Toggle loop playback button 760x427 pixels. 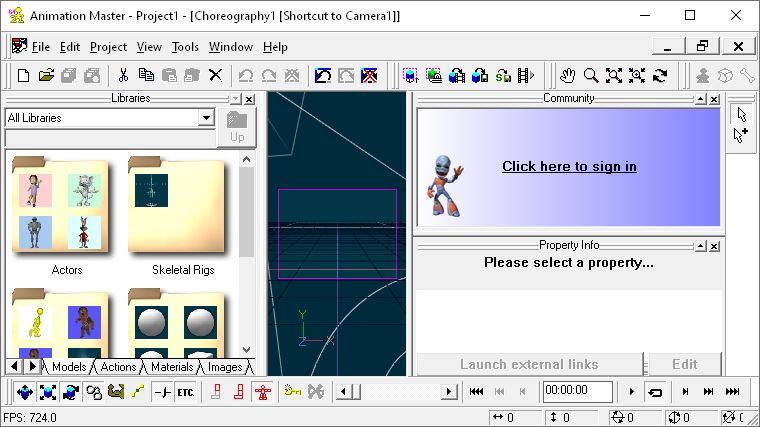(x=655, y=392)
